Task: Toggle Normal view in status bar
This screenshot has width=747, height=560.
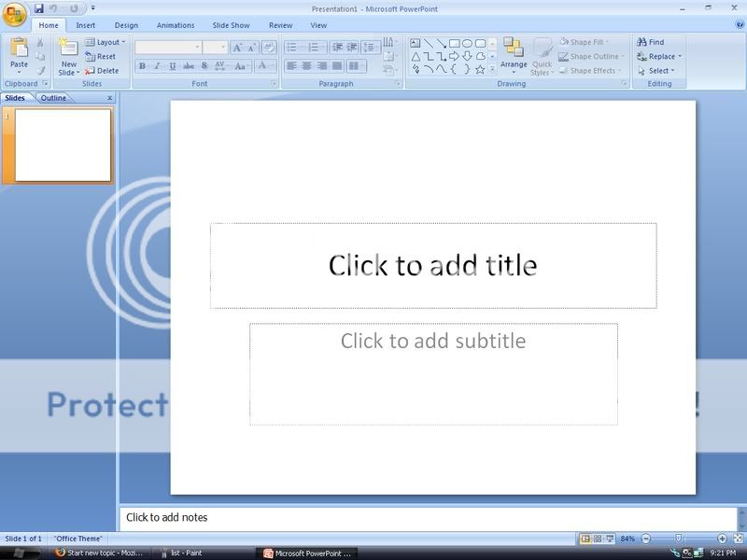Action: pyautogui.click(x=585, y=539)
